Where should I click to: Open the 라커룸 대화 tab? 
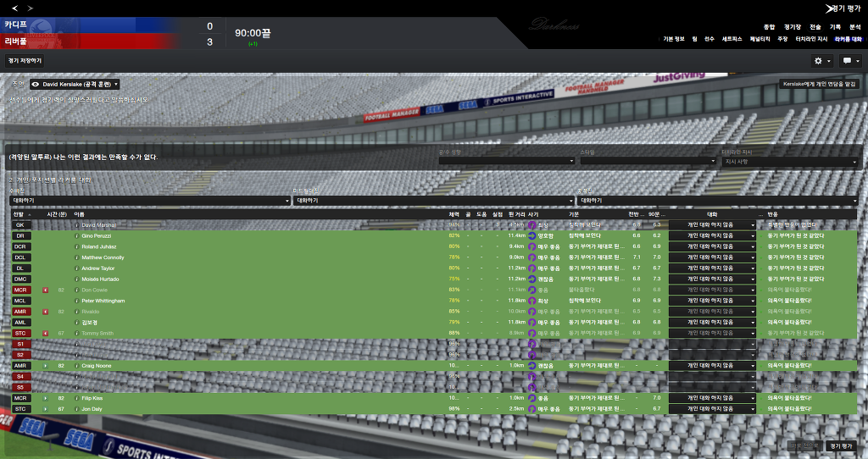[x=847, y=39]
